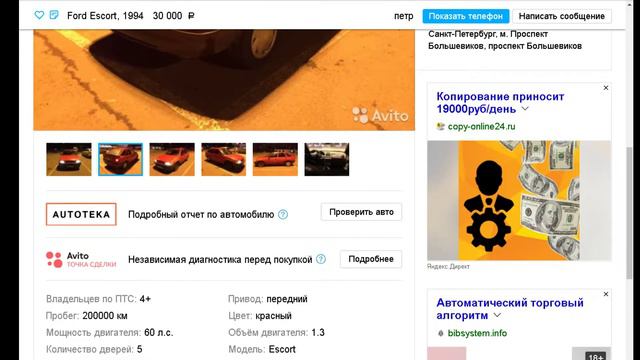
Task: Open the Копирование приносит 19000руб/день ad link
Action: tap(500, 103)
